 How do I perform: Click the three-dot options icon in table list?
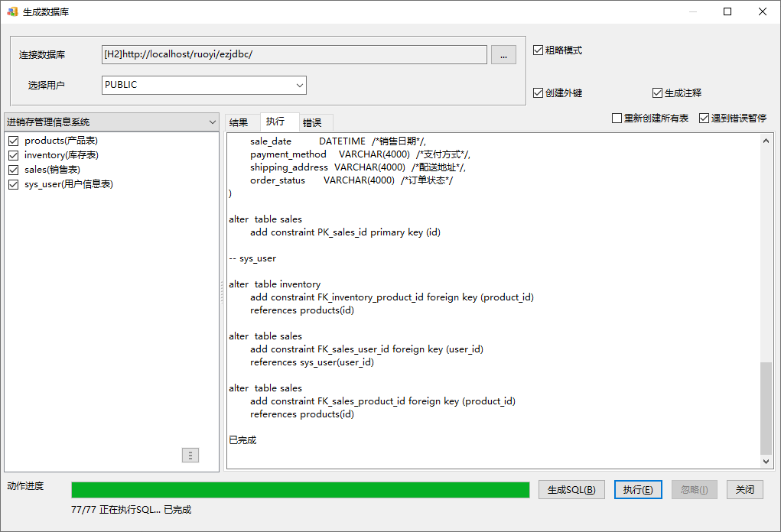[190, 456]
